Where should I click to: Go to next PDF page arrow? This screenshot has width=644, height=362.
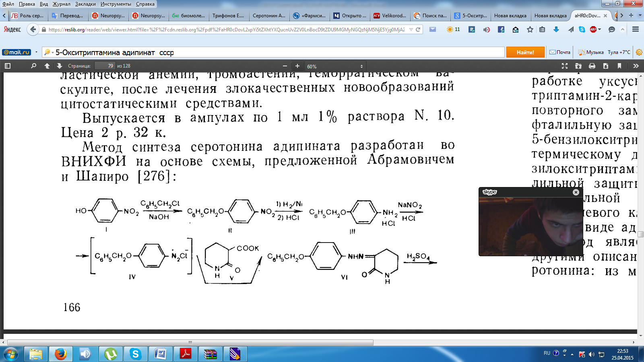[60, 66]
